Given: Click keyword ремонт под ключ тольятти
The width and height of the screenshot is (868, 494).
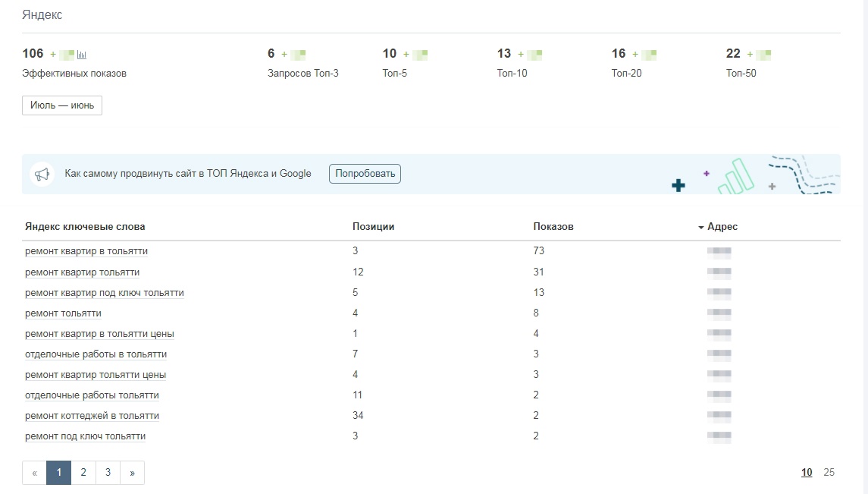Looking at the screenshot, I should point(85,436).
